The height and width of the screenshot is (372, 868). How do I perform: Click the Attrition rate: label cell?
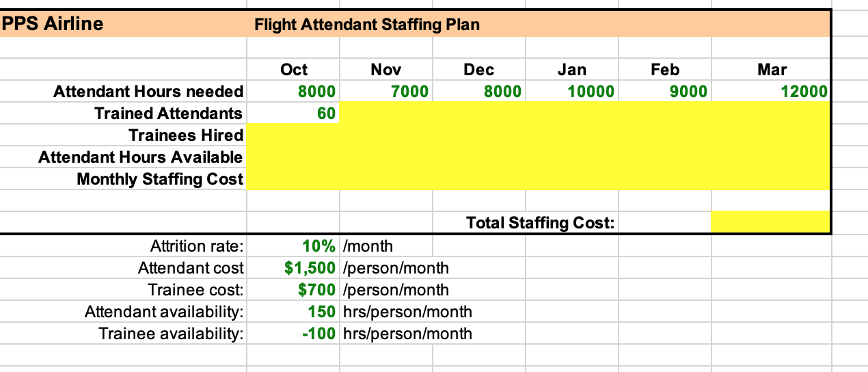(123, 246)
